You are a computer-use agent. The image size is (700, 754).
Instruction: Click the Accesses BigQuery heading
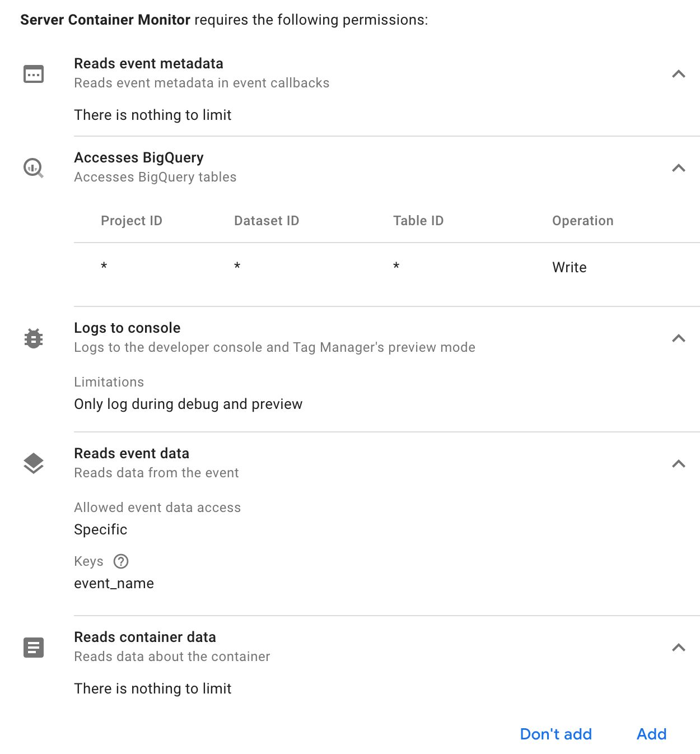pos(139,157)
